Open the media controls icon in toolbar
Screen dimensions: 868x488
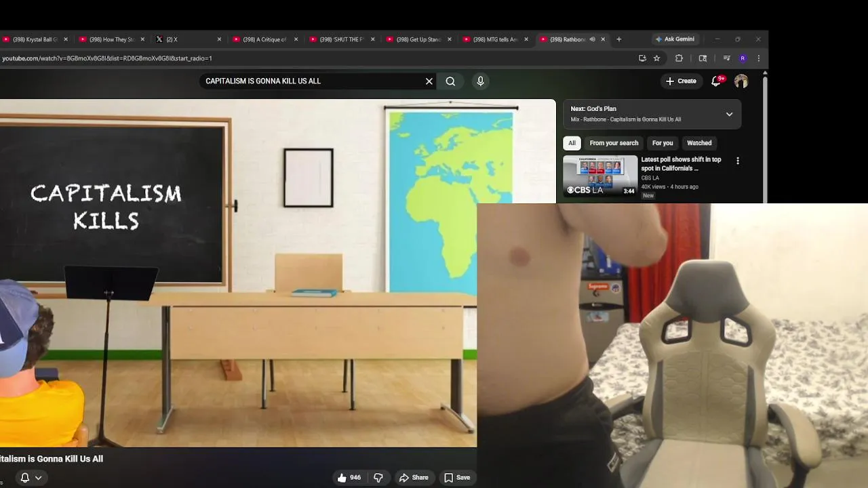[726, 58]
